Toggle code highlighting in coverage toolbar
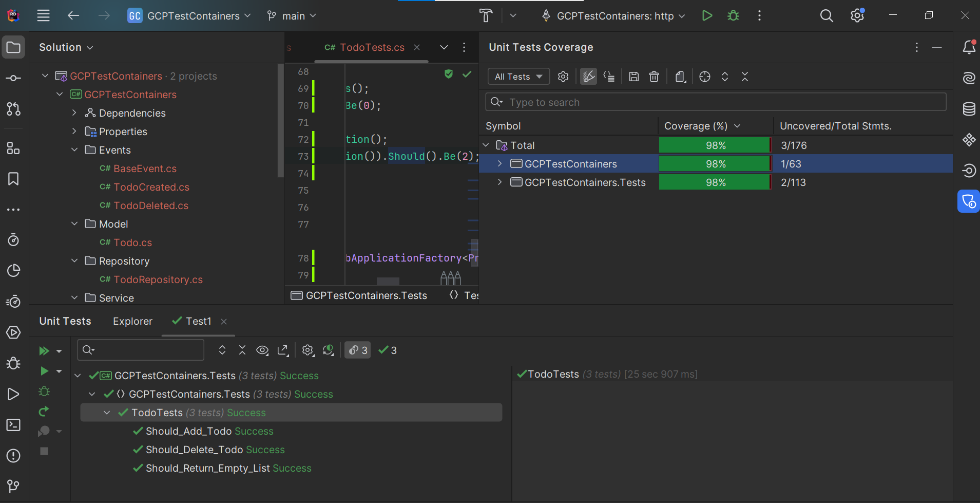This screenshot has width=980, height=503. pyautogui.click(x=588, y=77)
